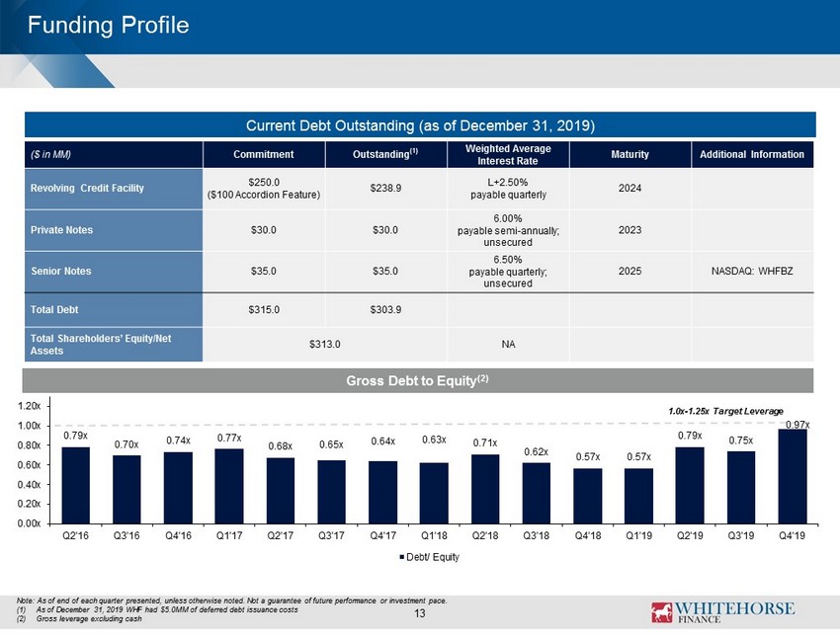This screenshot has height=642, width=840.
Task: Click the Q4'19 bar in chart
Action: pyautogui.click(x=793, y=476)
